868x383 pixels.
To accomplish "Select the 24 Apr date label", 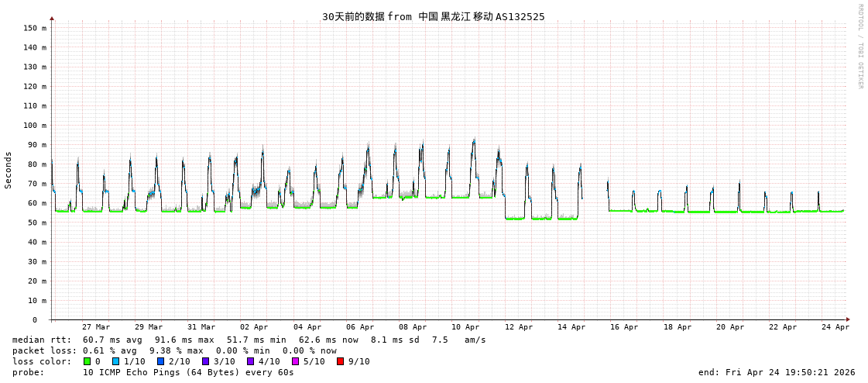I will 835,327.
